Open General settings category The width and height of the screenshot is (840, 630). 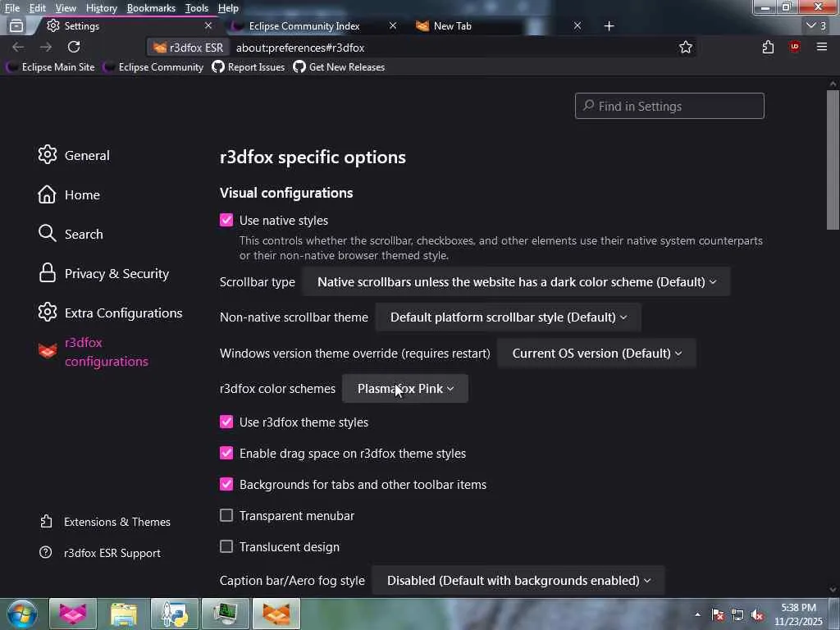pos(74,155)
